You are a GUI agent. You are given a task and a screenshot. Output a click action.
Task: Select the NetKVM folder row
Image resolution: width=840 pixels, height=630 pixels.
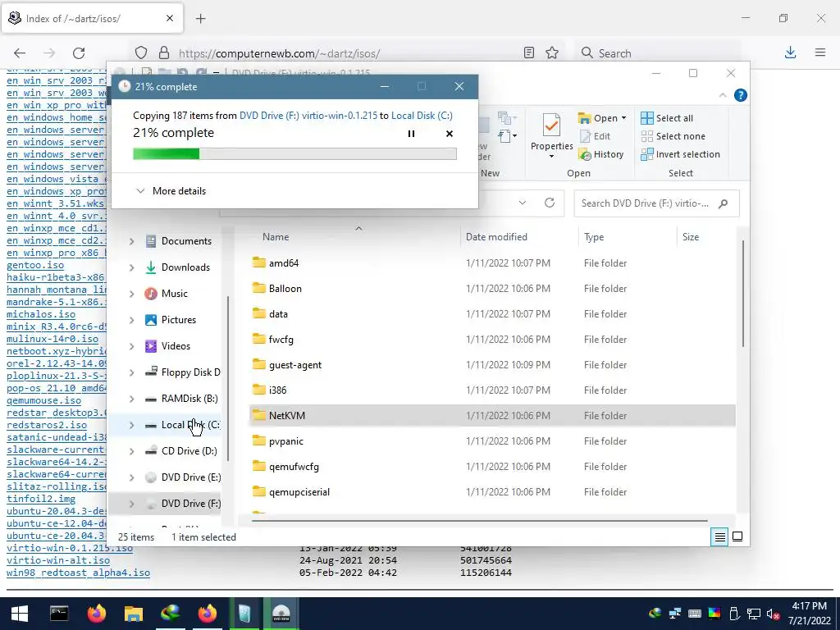[492, 416]
